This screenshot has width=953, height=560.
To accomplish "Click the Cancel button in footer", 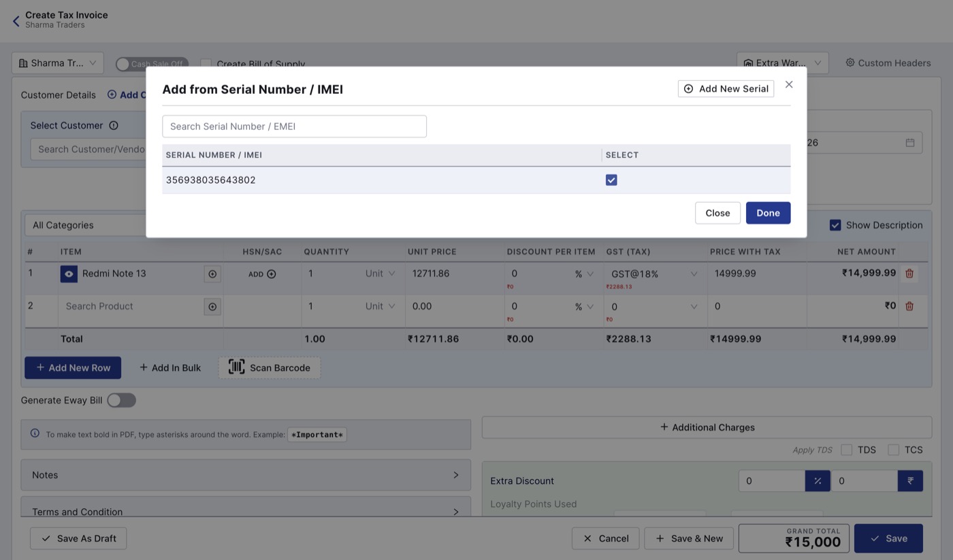I will [x=606, y=538].
